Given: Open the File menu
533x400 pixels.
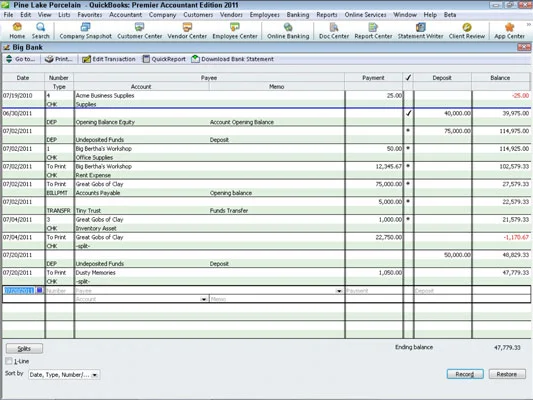Looking at the screenshot, I should tap(8, 15).
